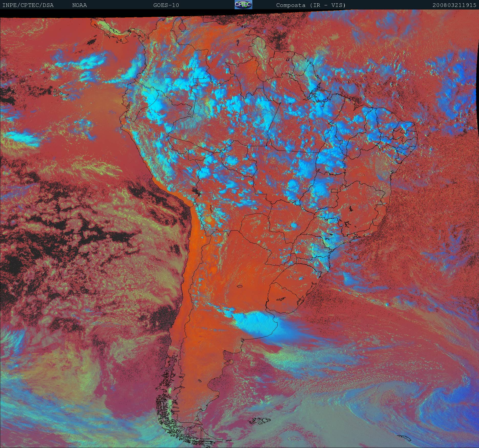Click the dark Lake Titicaca shape

(196, 191)
